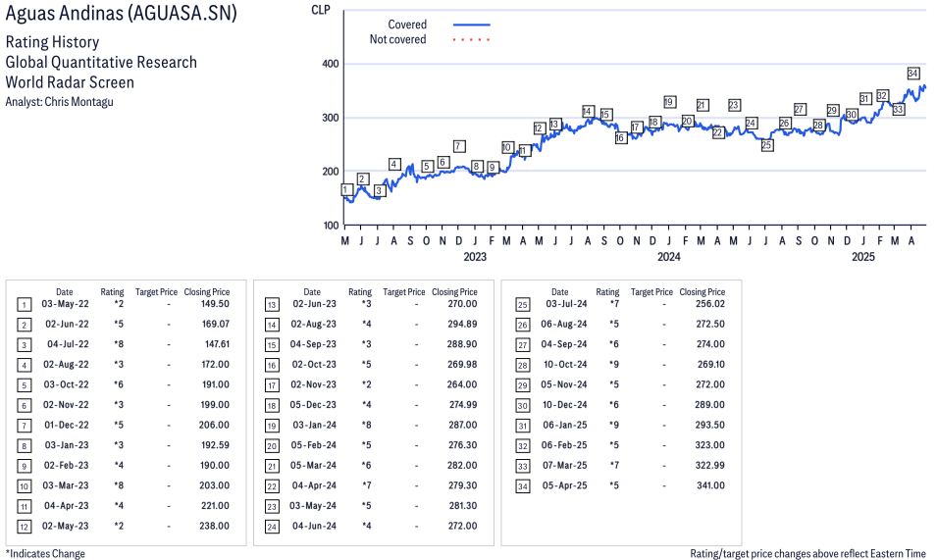Click the numbered box 34 in third table
937x560 pixels.
click(x=523, y=486)
